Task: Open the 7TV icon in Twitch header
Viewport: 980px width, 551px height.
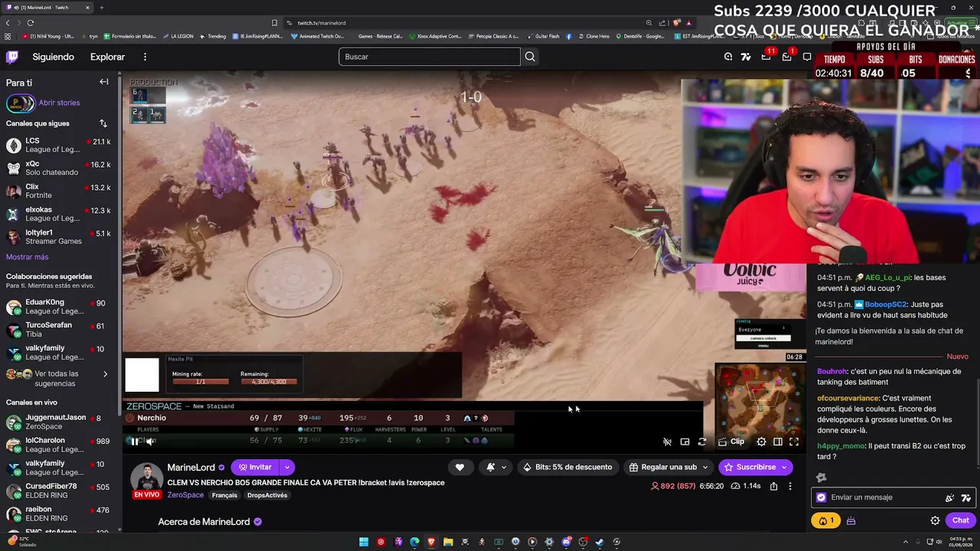Action: tap(746, 57)
